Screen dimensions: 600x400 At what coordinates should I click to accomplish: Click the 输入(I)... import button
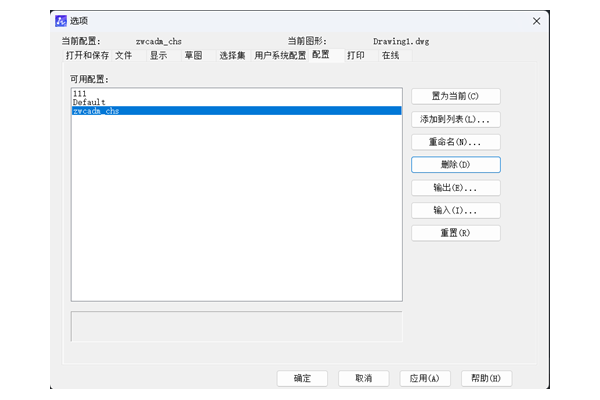coord(456,210)
